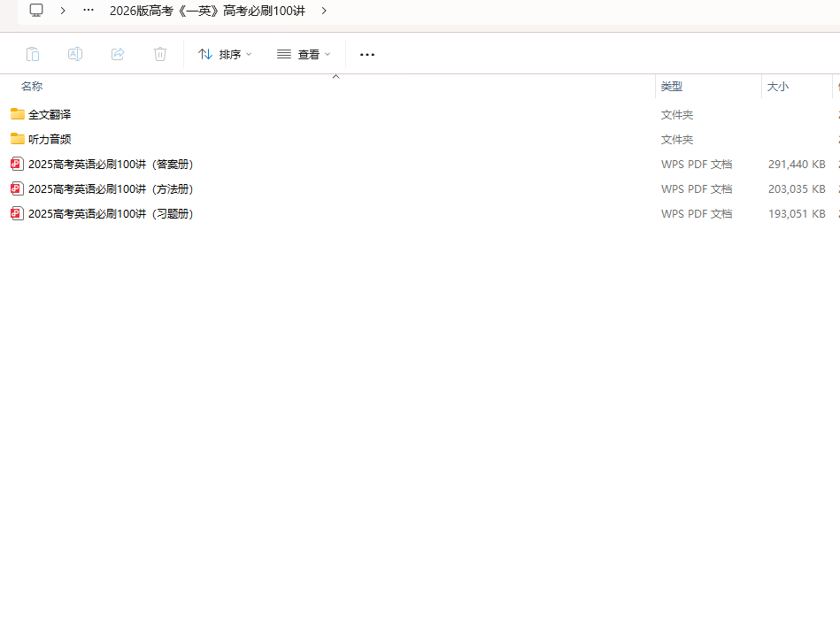This screenshot has height=622, width=840.
Task: Click the Rename icon in the toolbar
Action: tap(75, 54)
